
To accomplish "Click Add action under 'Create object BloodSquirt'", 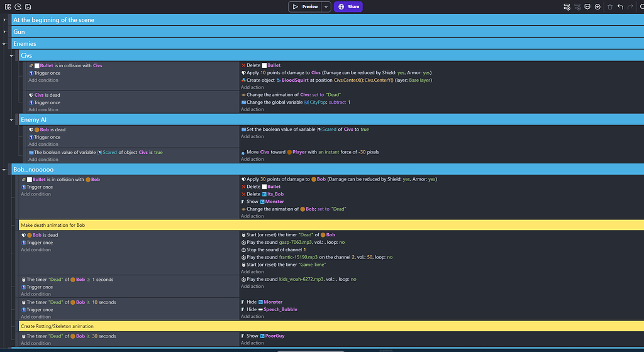I will [252, 87].
